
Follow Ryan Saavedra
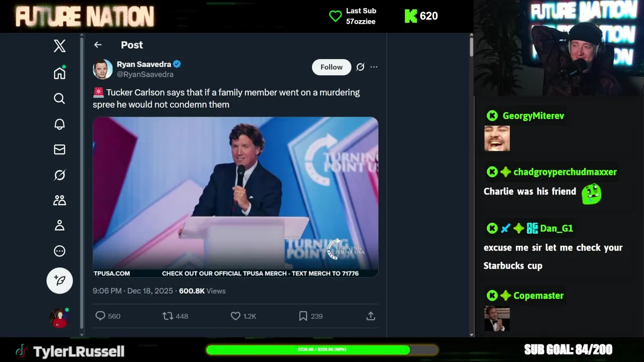pos(331,67)
